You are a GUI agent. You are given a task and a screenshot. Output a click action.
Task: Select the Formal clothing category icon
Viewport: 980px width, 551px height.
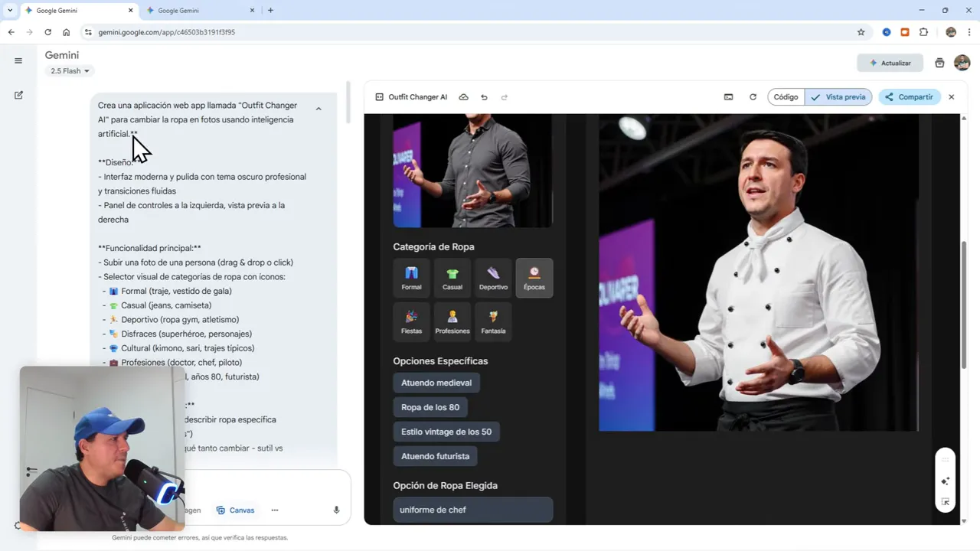(x=411, y=277)
